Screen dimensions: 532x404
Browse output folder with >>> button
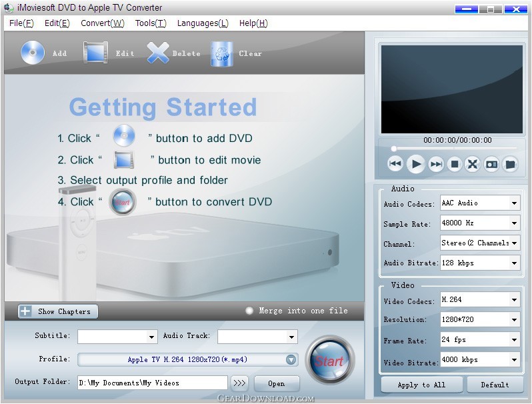tap(239, 383)
